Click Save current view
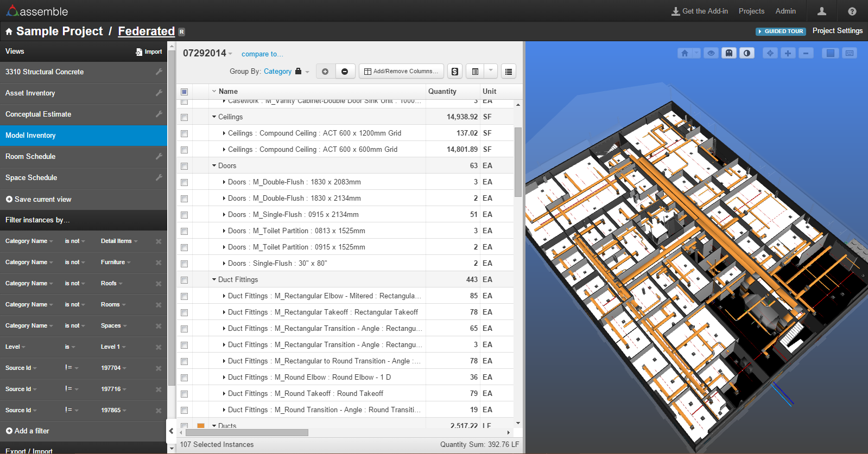The height and width of the screenshot is (454, 868). 39,199
